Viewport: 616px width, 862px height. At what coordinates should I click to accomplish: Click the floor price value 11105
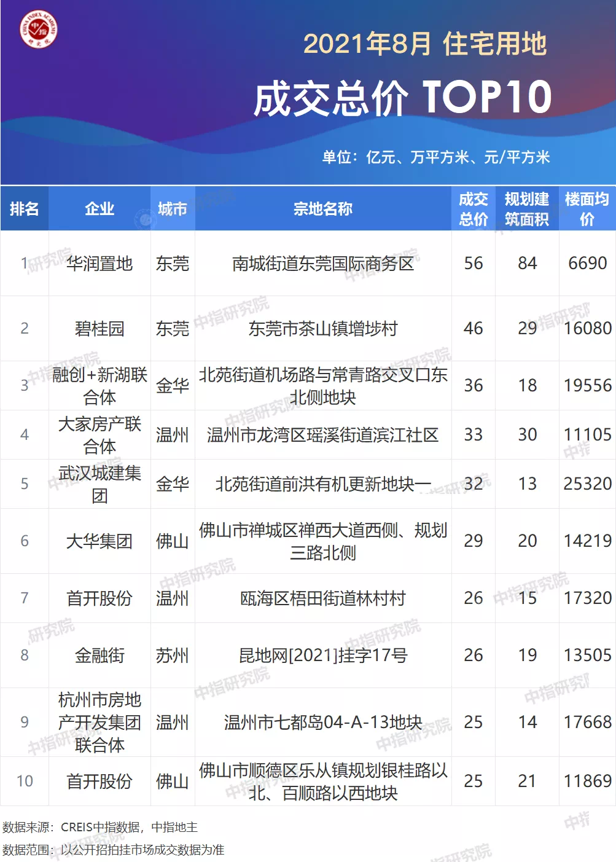pyautogui.click(x=588, y=435)
